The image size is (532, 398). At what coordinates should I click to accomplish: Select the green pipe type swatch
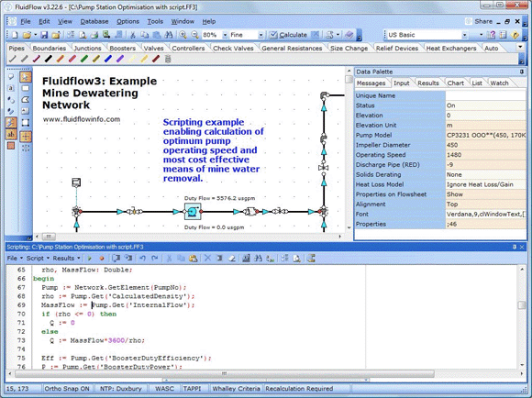pyautogui.click(x=84, y=59)
